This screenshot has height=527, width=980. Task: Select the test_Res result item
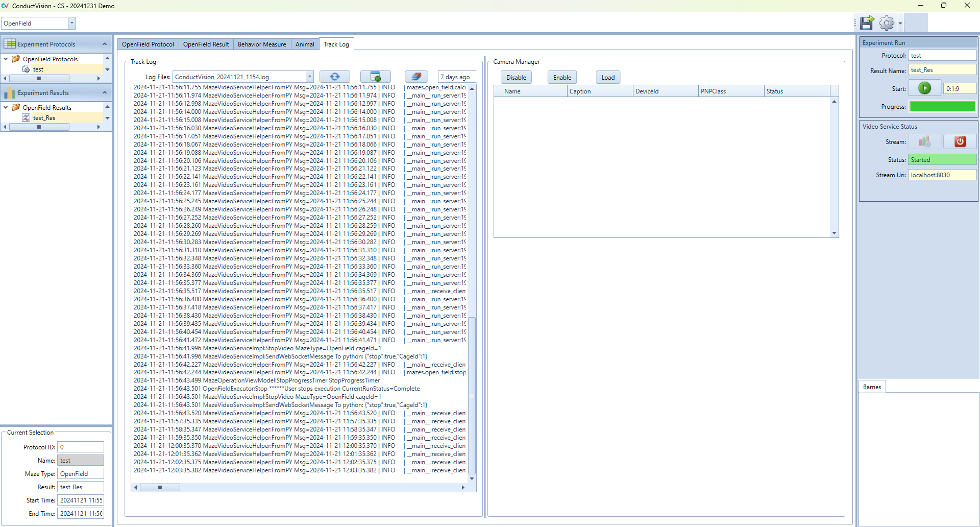point(44,118)
